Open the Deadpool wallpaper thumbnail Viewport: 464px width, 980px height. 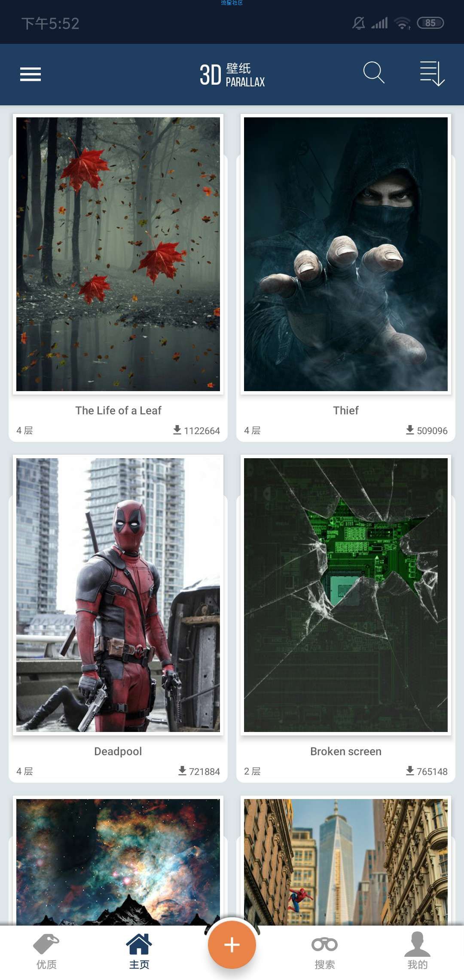[x=118, y=595]
